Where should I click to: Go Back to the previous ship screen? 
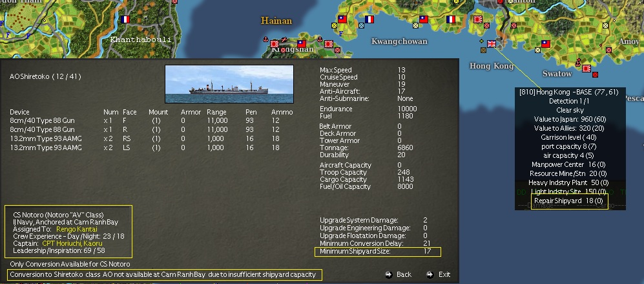[x=404, y=274]
